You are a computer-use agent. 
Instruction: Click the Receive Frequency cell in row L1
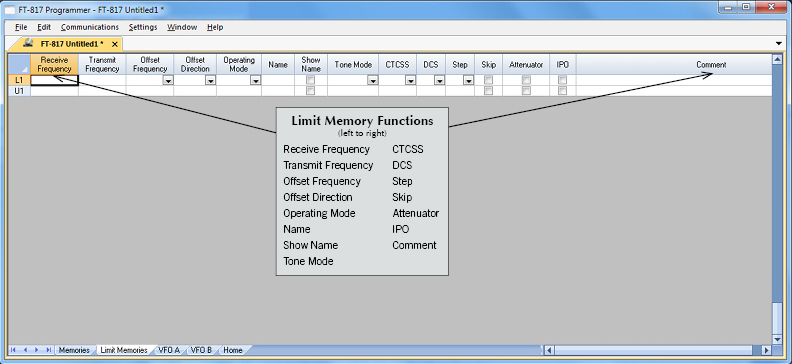[x=55, y=80]
